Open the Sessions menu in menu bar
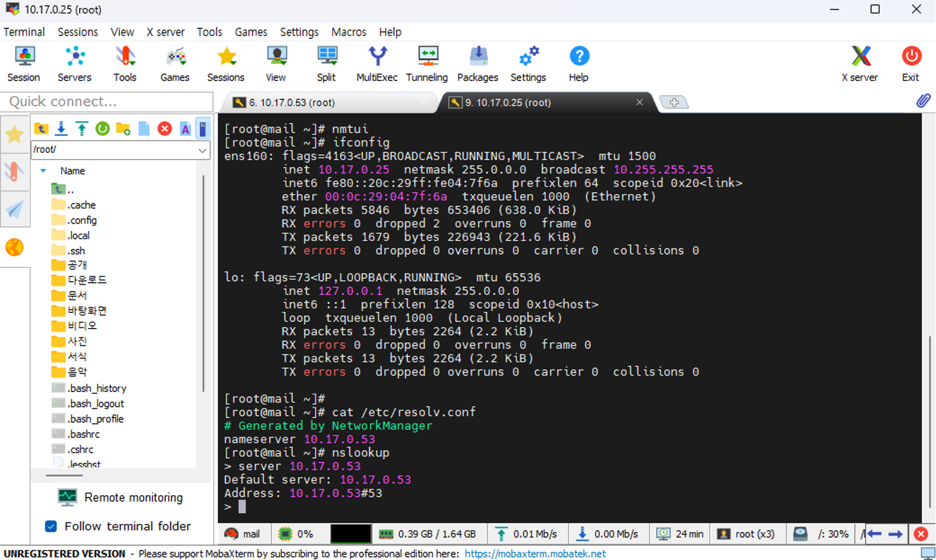 (77, 32)
